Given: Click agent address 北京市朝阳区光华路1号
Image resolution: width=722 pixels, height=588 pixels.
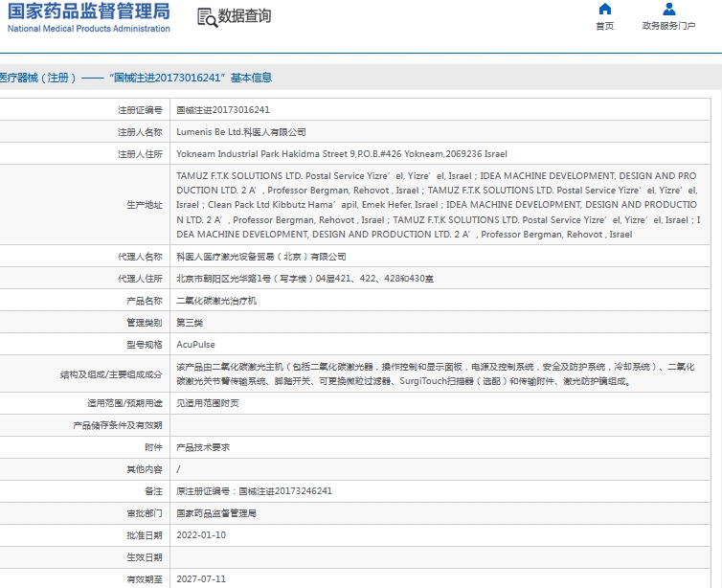Looking at the screenshot, I should coord(305,279).
